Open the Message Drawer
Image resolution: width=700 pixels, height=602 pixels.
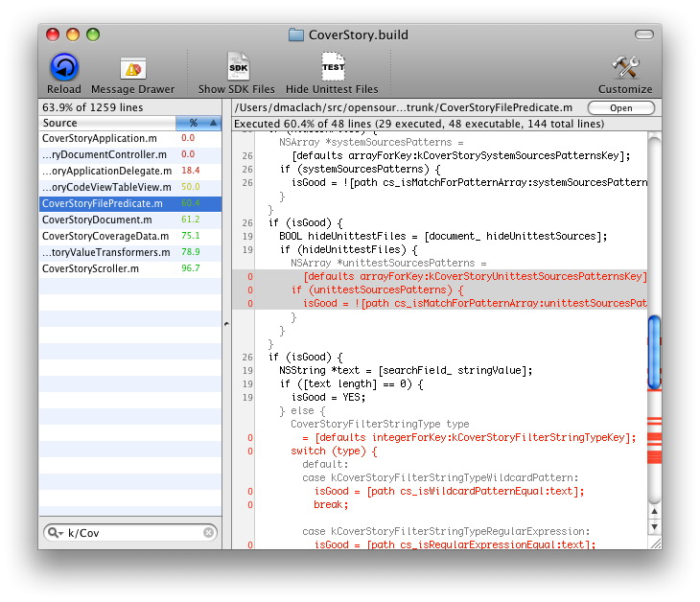[132, 68]
